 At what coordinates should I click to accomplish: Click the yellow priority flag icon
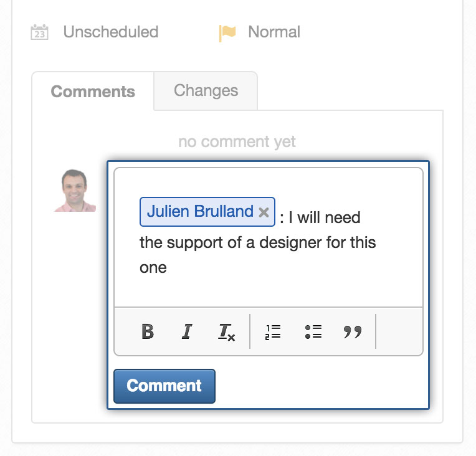click(x=227, y=33)
